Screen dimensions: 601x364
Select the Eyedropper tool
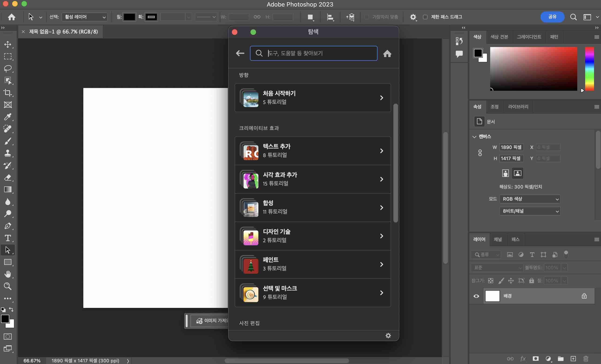(x=7, y=117)
